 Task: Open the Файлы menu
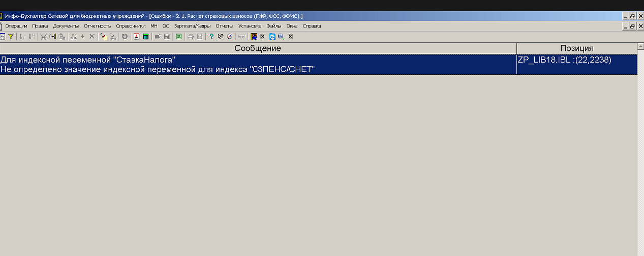click(274, 26)
